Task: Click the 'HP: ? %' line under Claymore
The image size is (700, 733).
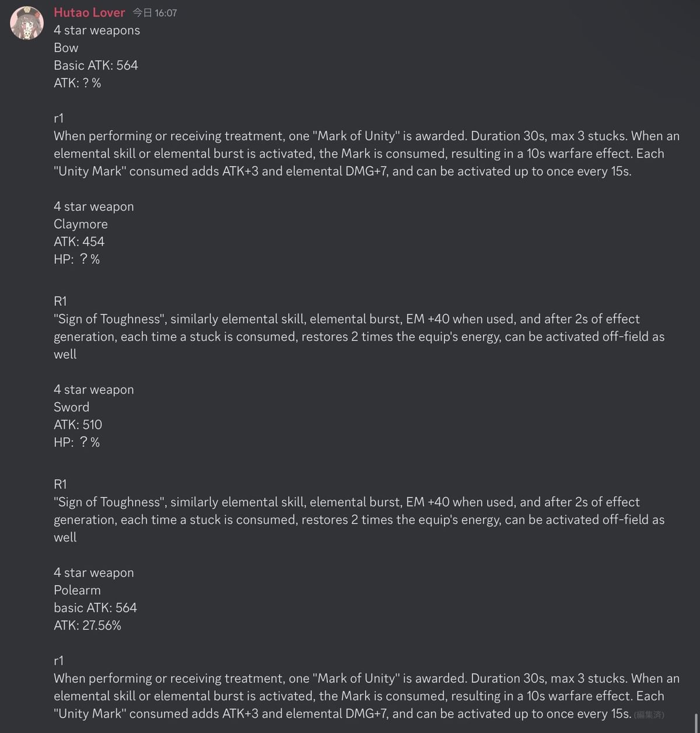Action: 76,259
